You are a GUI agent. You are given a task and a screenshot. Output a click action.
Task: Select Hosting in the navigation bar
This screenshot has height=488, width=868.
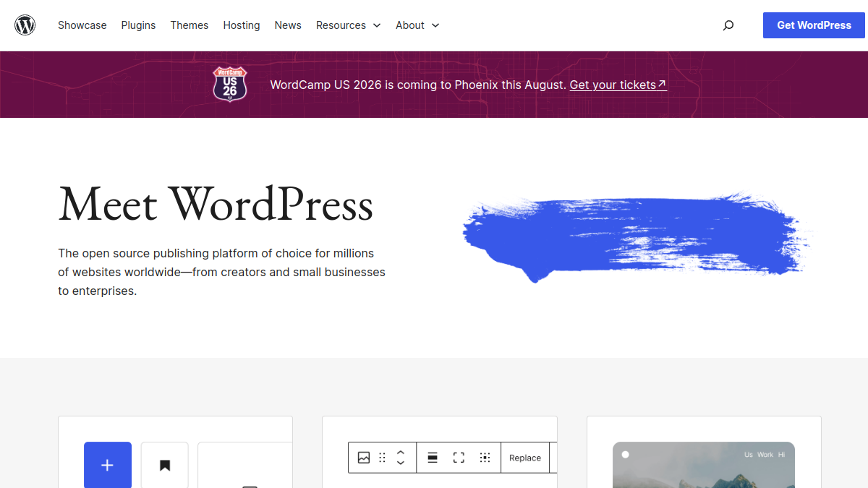click(242, 25)
